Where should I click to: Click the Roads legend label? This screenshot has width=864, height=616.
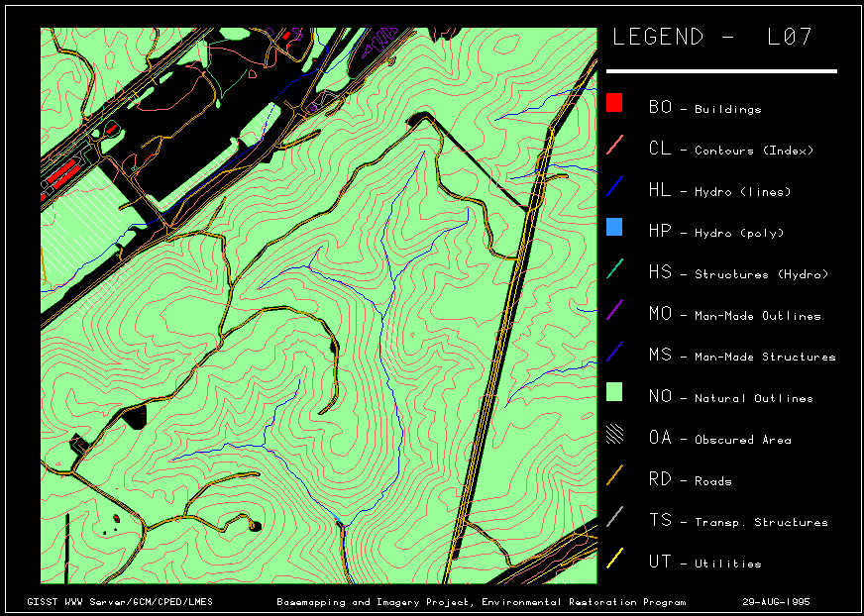point(713,481)
